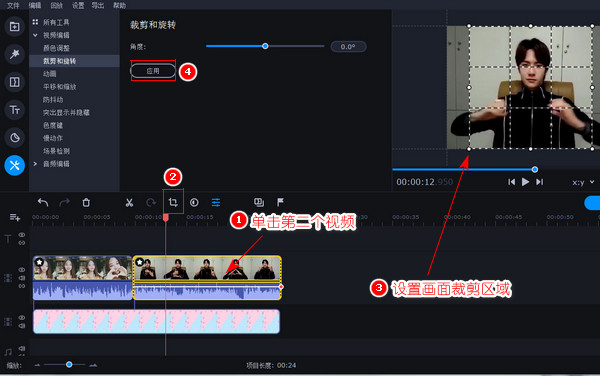Click the 缩放 timeline zoom slider handle
600x376 pixels.
[69, 365]
